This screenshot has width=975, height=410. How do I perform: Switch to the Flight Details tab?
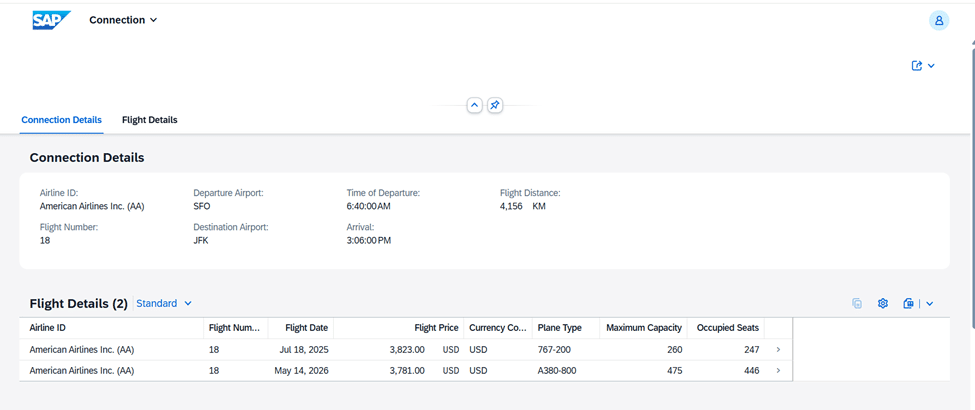tap(149, 120)
